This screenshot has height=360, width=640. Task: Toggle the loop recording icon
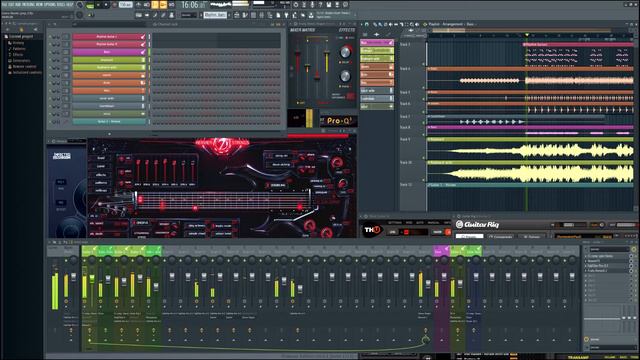point(171,5)
